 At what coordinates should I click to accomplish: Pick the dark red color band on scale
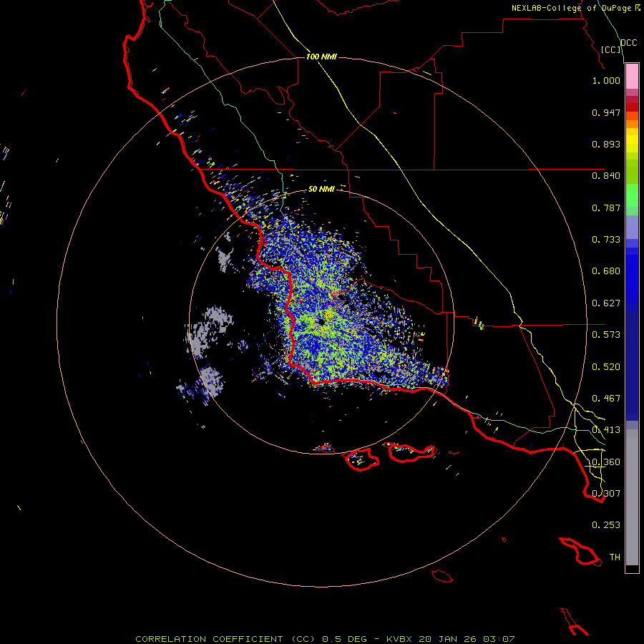[x=632, y=107]
